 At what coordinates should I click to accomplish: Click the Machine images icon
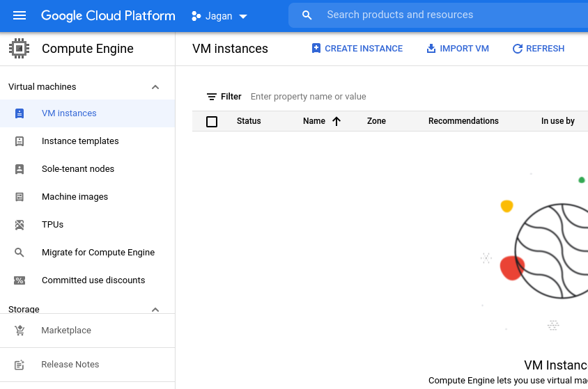pyautogui.click(x=20, y=197)
